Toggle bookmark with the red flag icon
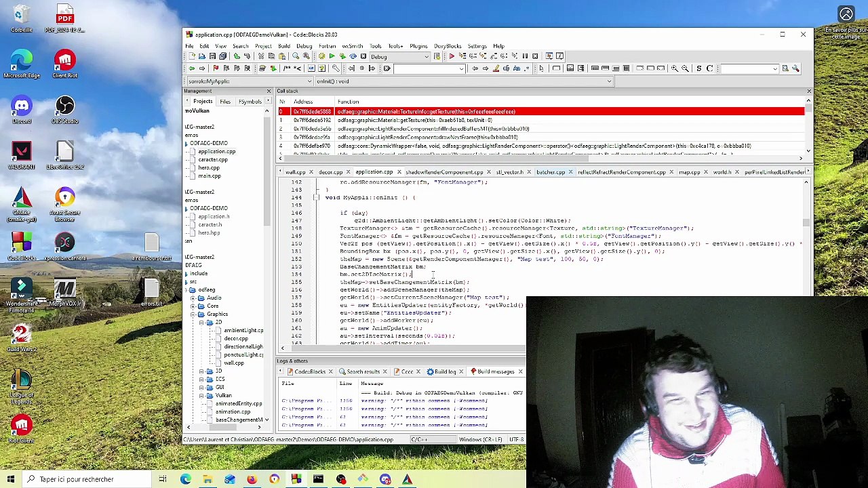Viewport: 868px width, 488px height. pos(216,68)
